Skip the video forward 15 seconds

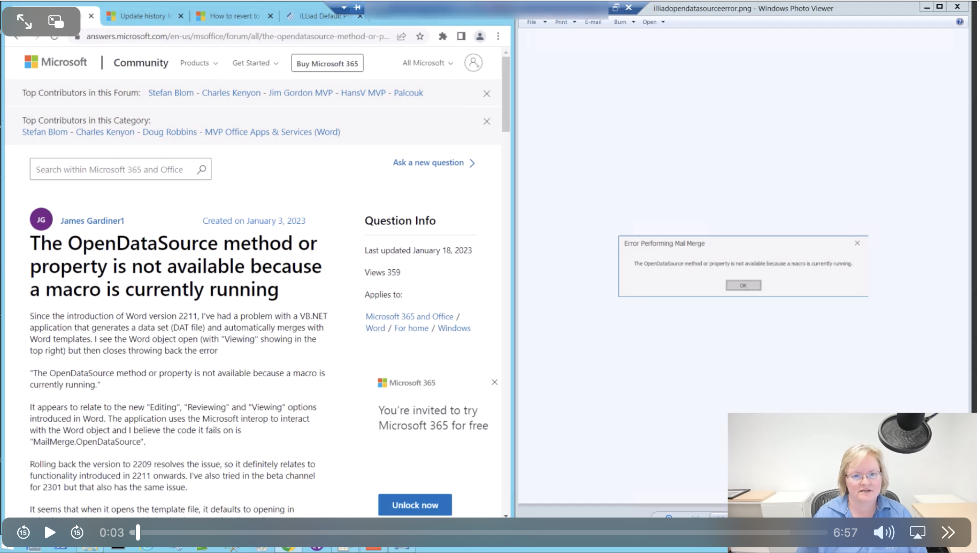77,532
